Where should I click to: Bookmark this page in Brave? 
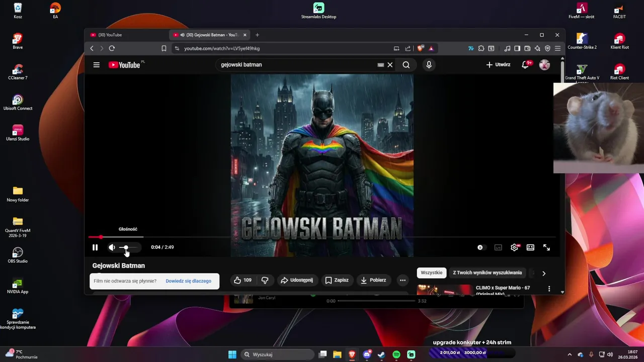coord(164,48)
